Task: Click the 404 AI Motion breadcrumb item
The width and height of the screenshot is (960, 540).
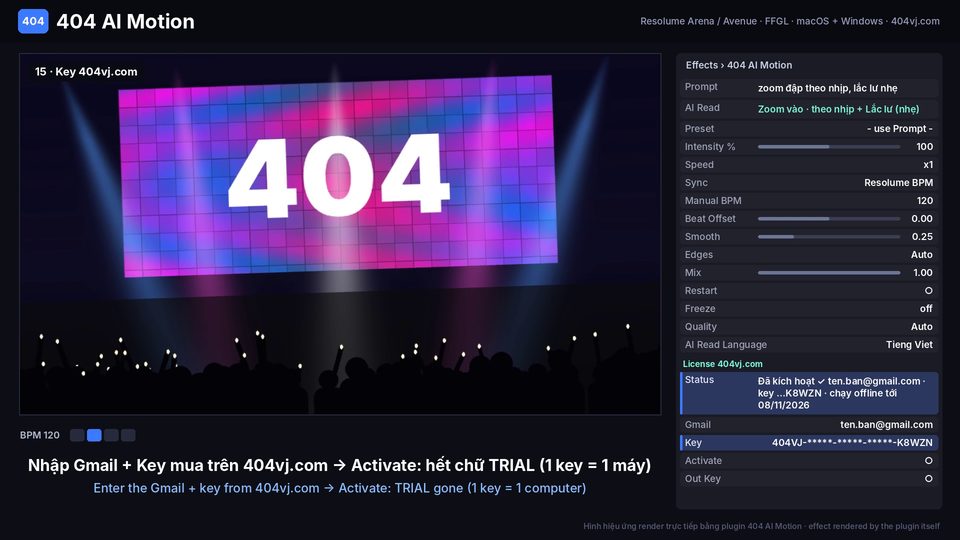Action: click(x=759, y=65)
